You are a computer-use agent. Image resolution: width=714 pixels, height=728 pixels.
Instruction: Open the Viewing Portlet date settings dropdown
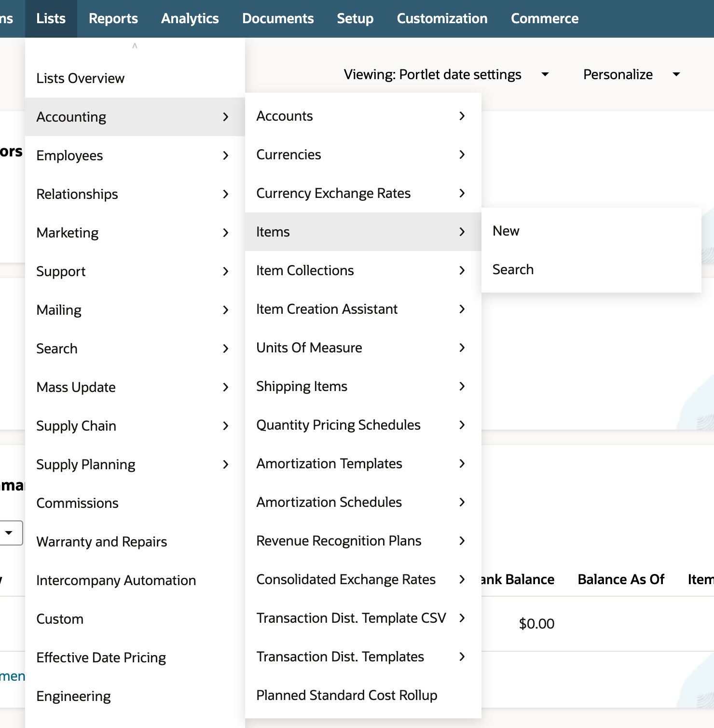pyautogui.click(x=446, y=74)
